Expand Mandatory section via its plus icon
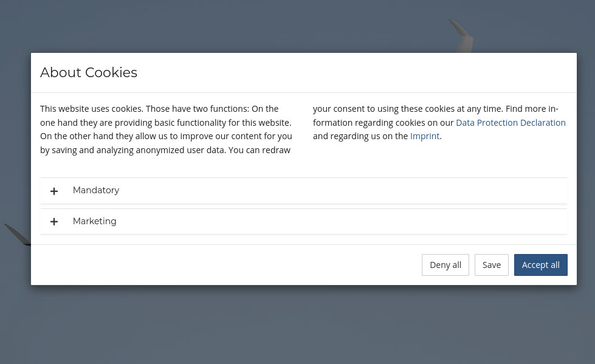This screenshot has width=595, height=364. [x=54, y=191]
